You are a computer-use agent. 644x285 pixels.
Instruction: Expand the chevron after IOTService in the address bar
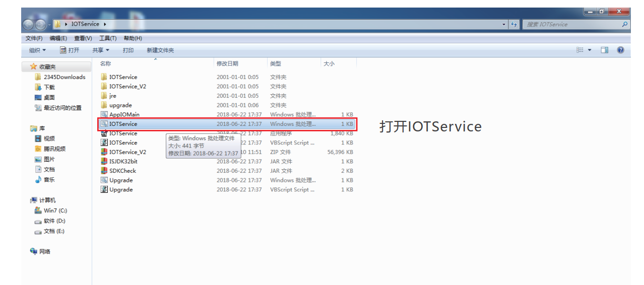click(104, 24)
